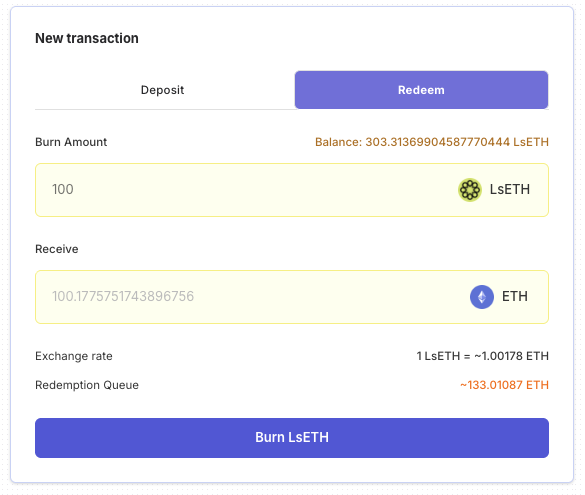The height and width of the screenshot is (495, 585).
Task: Click the Burn LsETH button
Action: click(292, 438)
